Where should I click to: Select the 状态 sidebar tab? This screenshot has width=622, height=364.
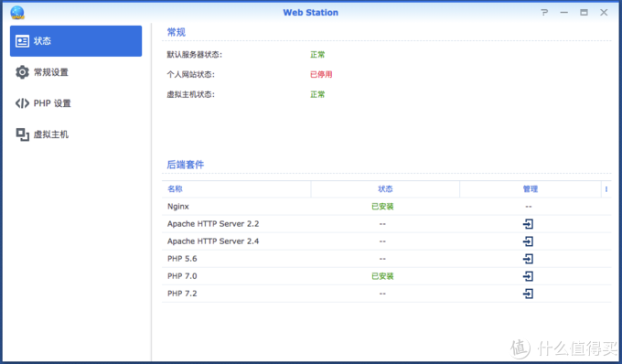coord(76,41)
